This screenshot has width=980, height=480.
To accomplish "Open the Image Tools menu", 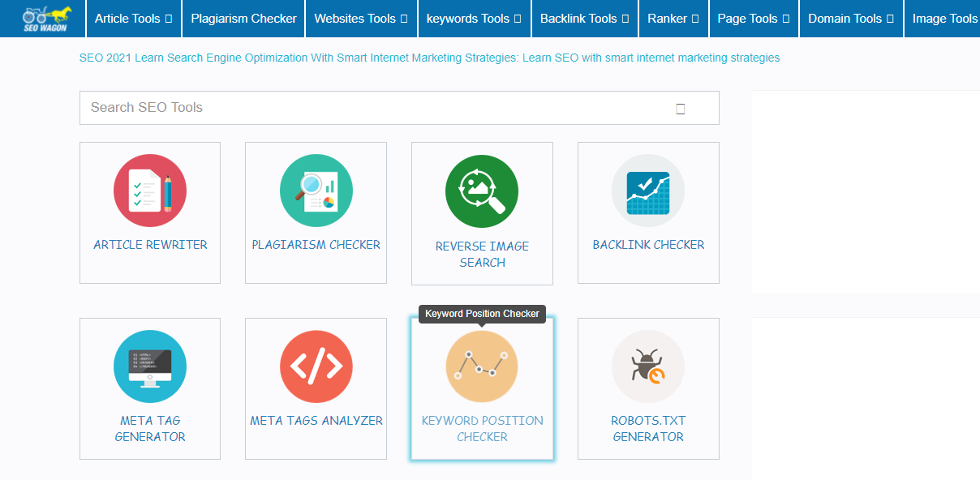I will tap(944, 18).
